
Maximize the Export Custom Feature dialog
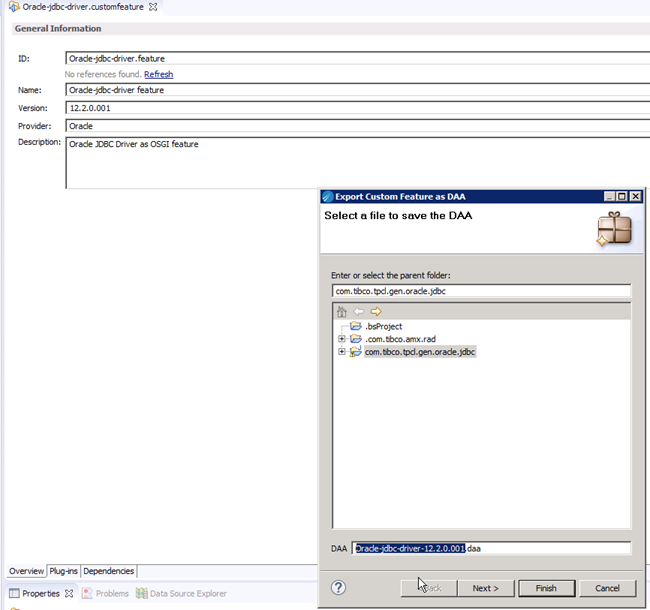click(x=622, y=196)
